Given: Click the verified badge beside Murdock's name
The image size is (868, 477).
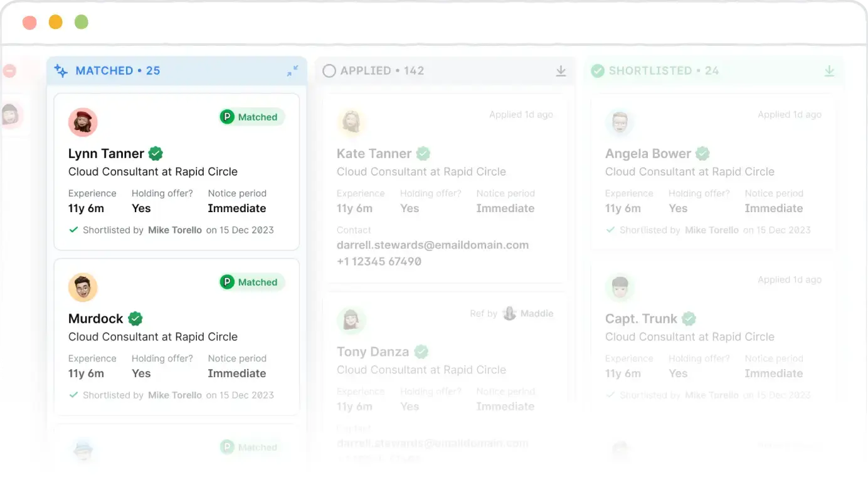Looking at the screenshot, I should [136, 318].
